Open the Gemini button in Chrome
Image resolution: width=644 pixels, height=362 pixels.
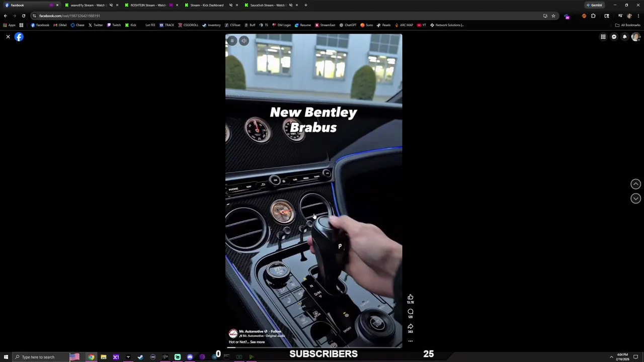click(595, 5)
